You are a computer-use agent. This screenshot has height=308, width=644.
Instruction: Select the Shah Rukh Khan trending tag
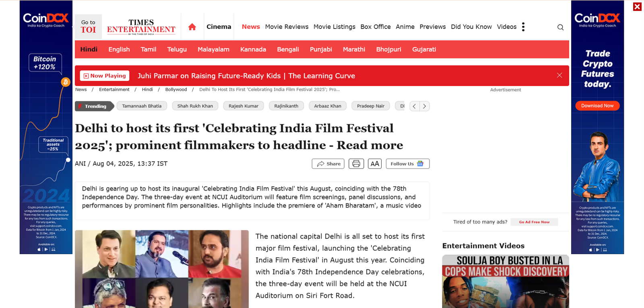click(x=195, y=106)
